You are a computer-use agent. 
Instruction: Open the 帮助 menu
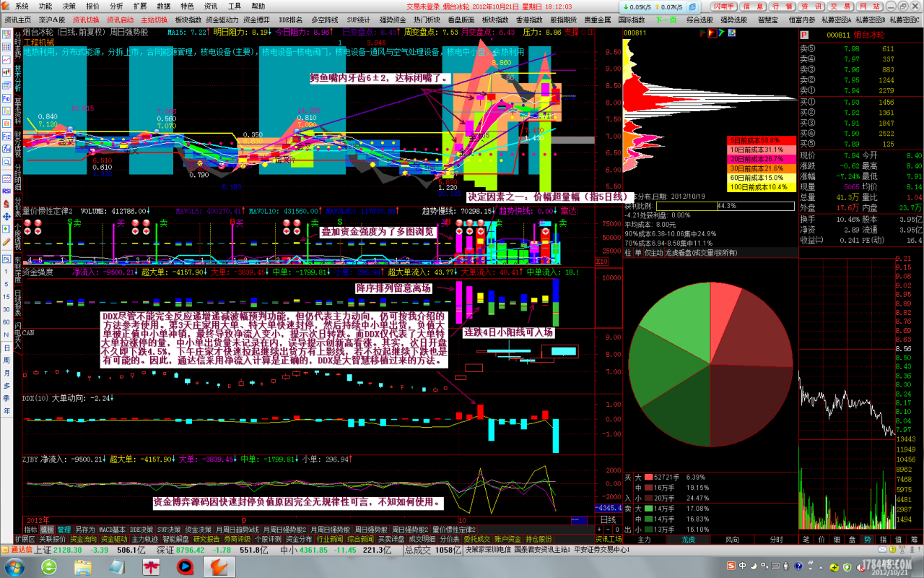tap(258, 6)
